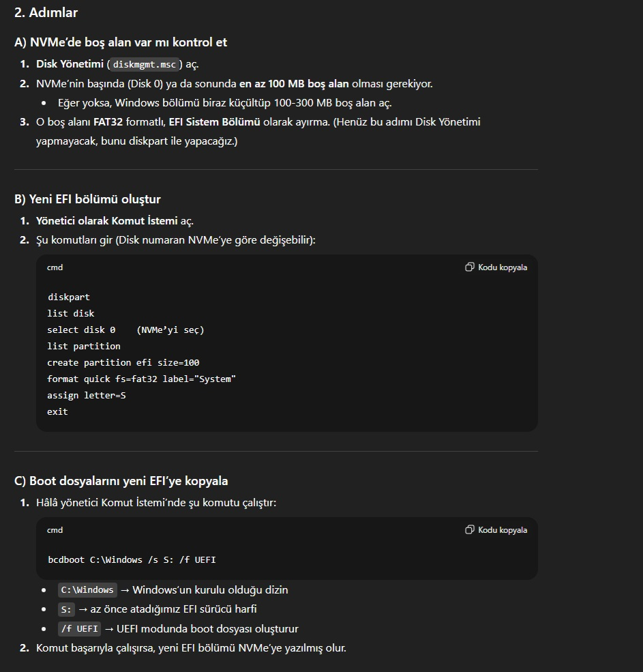Click the copy icon in the bcdboot code block
This screenshot has height=672, width=643.
pos(470,529)
